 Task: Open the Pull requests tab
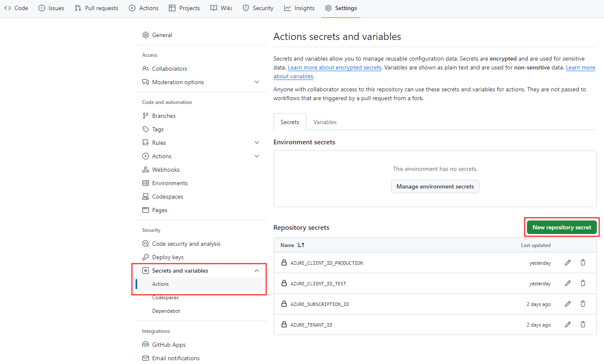[x=96, y=8]
